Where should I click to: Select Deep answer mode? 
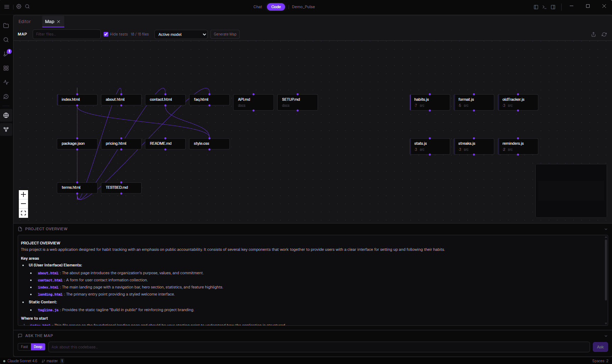point(38,347)
